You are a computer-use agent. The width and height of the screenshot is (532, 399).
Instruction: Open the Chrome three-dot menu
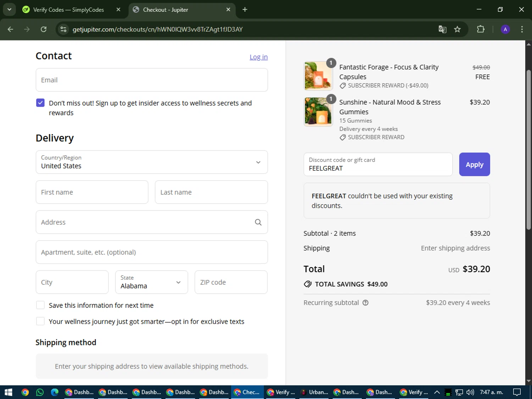click(x=522, y=29)
